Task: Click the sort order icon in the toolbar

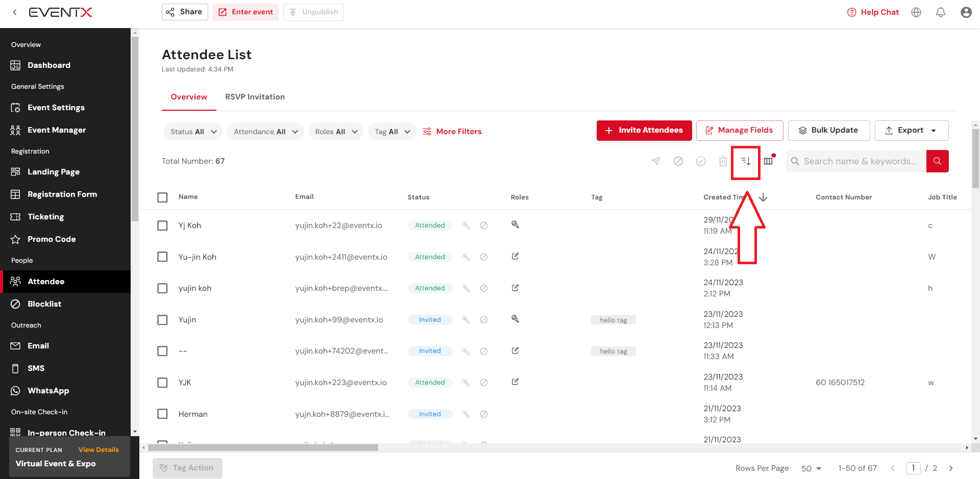Action: tap(745, 161)
